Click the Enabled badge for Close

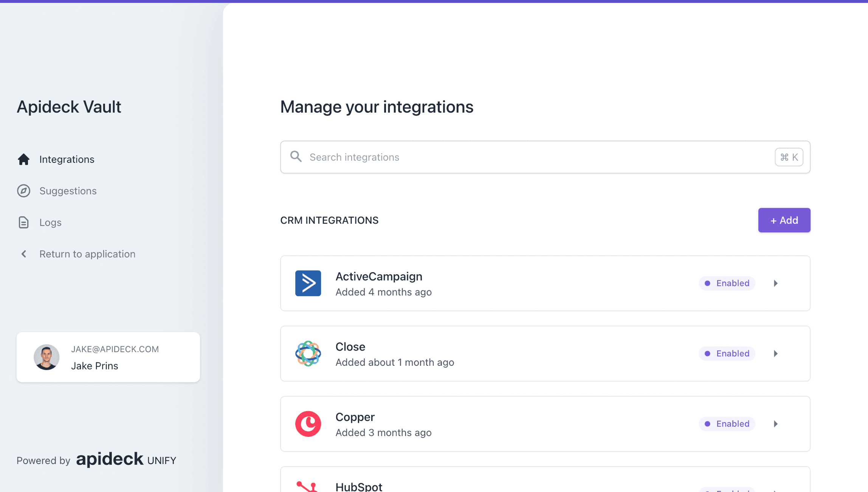click(727, 353)
